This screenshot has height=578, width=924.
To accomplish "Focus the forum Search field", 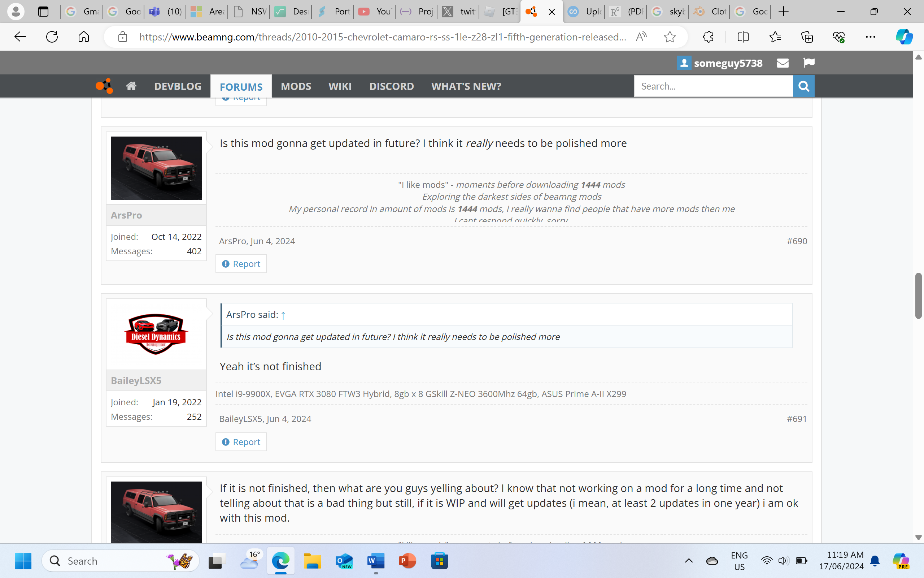I will coord(713,86).
